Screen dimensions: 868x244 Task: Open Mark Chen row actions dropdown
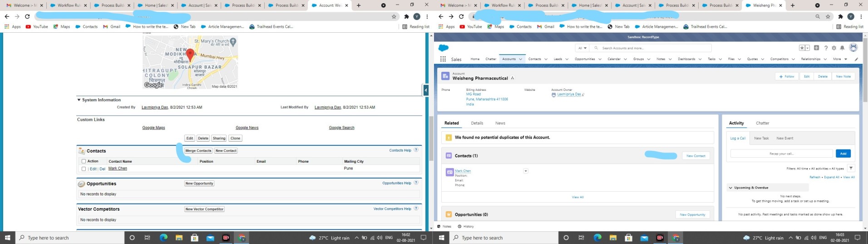pyautogui.click(x=525, y=171)
